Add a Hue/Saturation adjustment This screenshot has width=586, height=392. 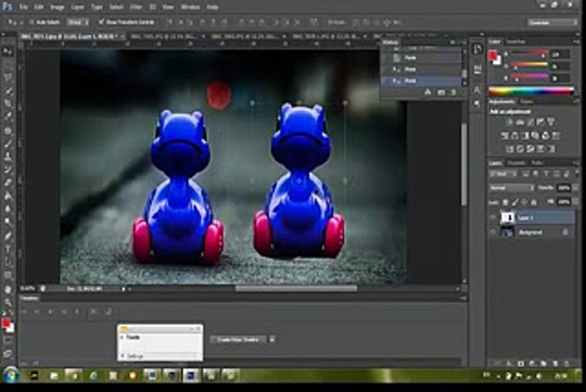coord(504,136)
